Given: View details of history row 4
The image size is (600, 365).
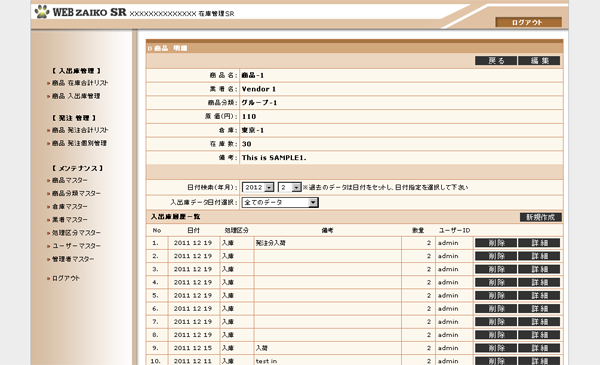Looking at the screenshot, I should (x=539, y=282).
